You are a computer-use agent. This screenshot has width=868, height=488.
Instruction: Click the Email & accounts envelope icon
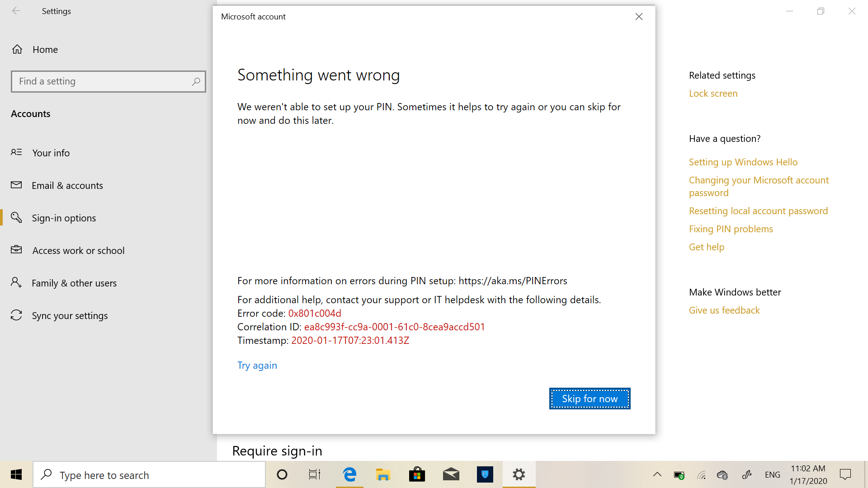click(x=16, y=185)
